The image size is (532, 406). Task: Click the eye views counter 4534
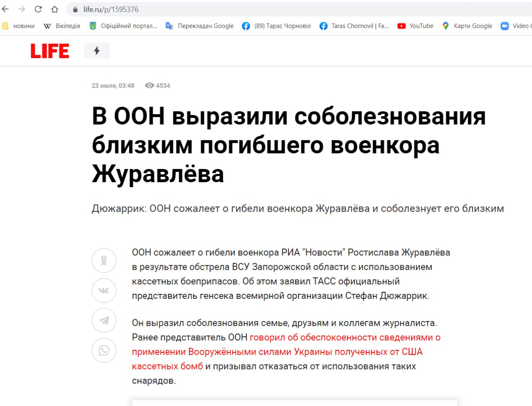coord(158,86)
